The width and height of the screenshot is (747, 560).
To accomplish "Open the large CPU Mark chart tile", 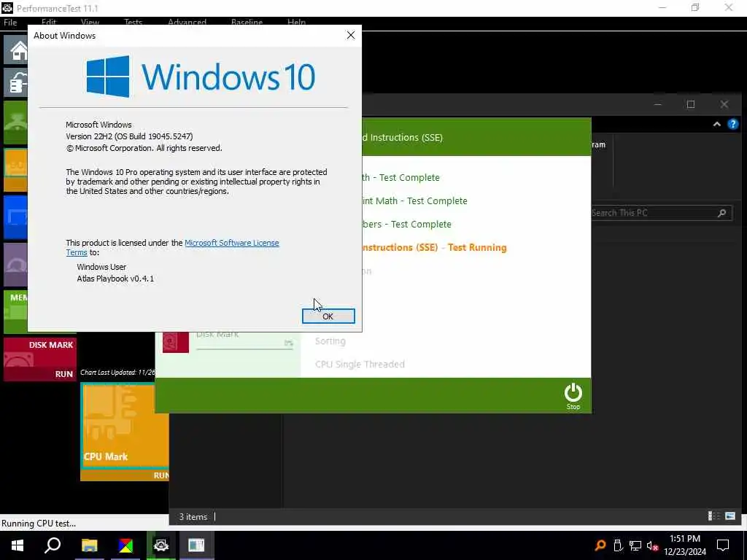I will coord(125,426).
